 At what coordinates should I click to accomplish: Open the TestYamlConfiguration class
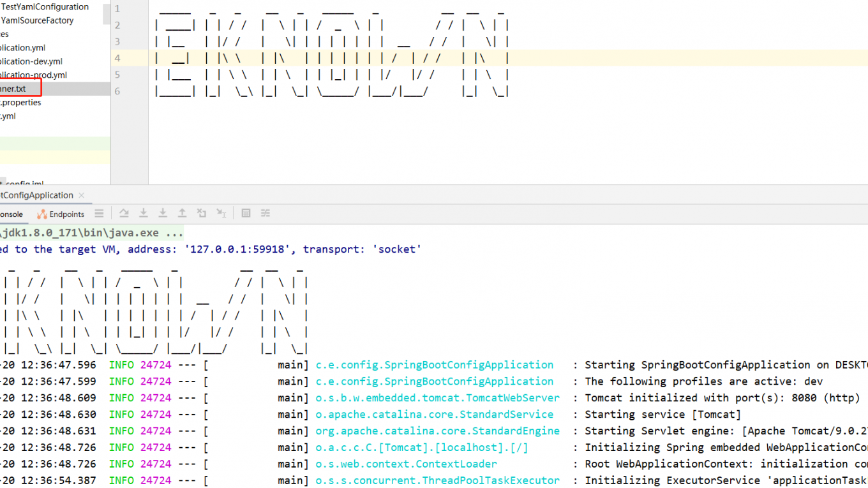tap(45, 6)
